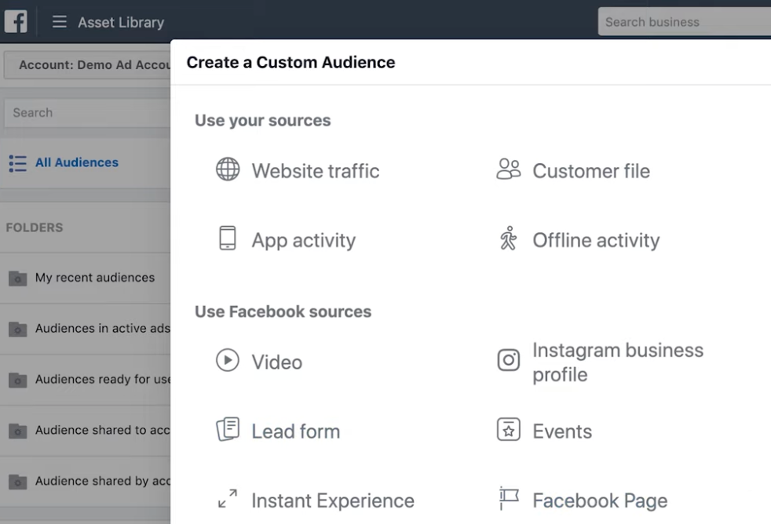Click the Audience shared by account folder icon
This screenshot has height=524, width=772.
(x=18, y=482)
